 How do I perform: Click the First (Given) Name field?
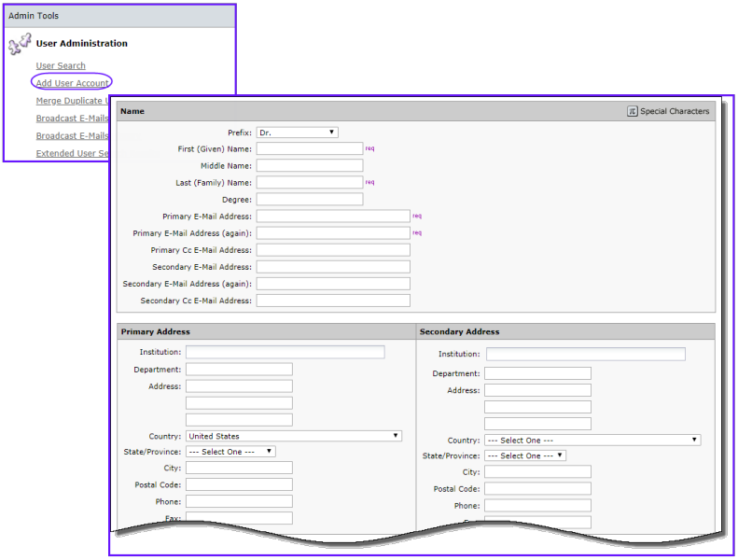point(309,148)
